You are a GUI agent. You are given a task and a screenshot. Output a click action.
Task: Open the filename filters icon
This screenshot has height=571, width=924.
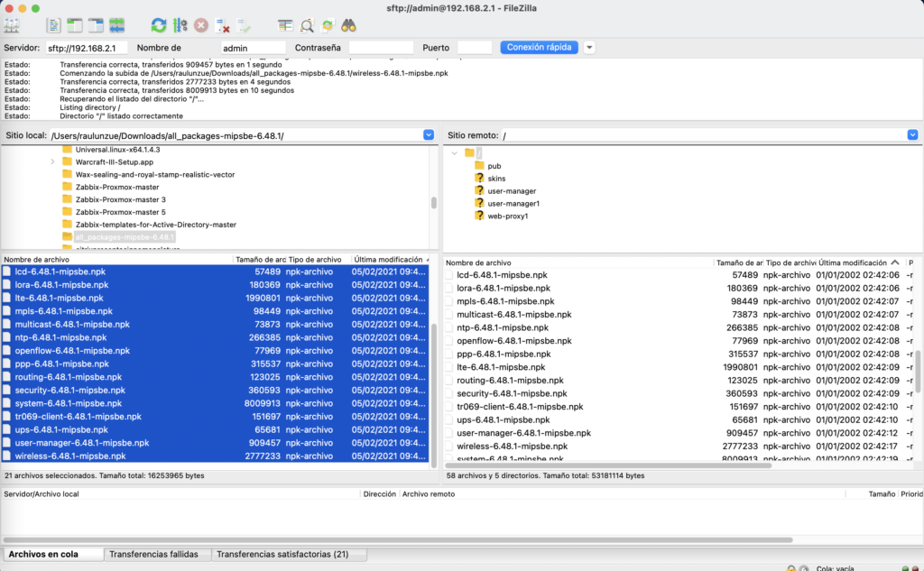click(x=286, y=26)
